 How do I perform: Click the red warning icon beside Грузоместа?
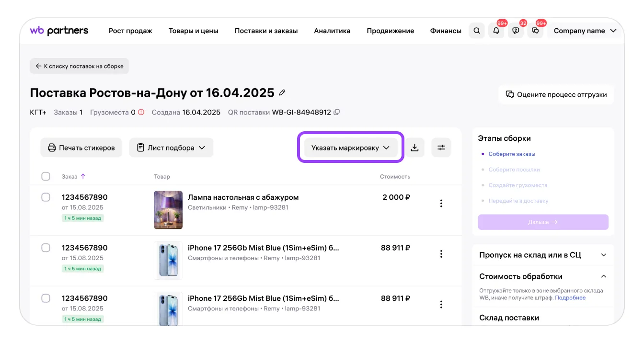(x=141, y=113)
